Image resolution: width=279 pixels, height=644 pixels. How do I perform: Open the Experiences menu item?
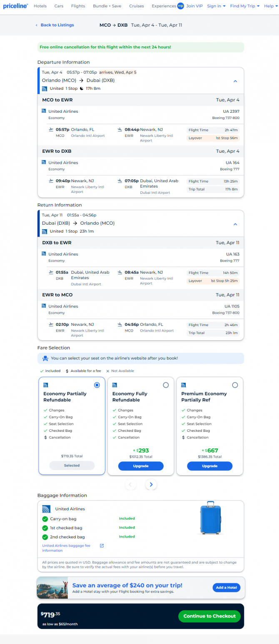164,6
